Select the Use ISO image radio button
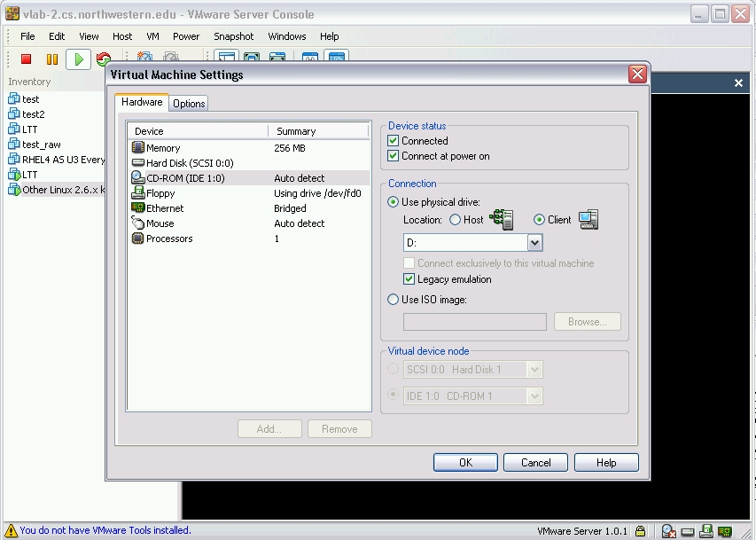This screenshot has width=756, height=540. tap(393, 299)
